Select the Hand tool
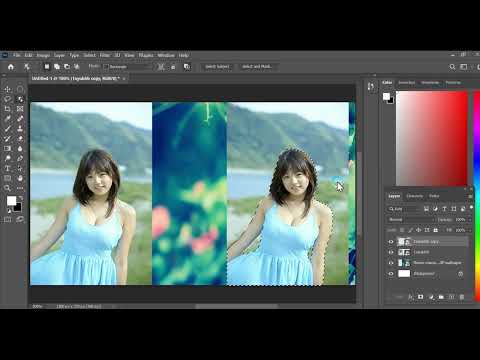Viewport: 480px width, 360px height. [x=20, y=178]
